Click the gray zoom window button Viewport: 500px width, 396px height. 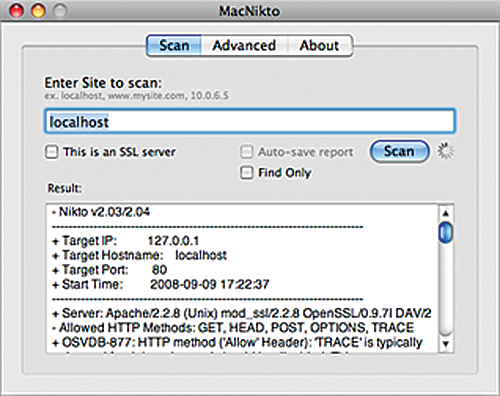pos(60,11)
